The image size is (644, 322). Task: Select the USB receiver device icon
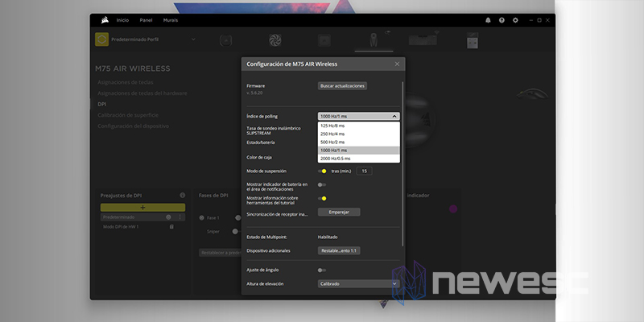coord(473,40)
